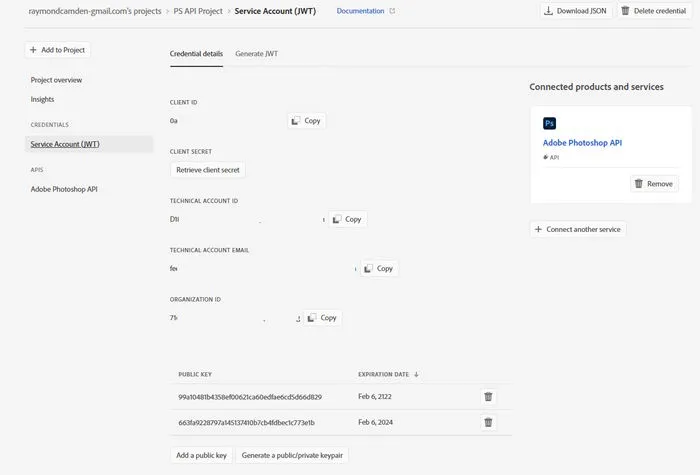Select the Credential details tab

(x=196, y=53)
